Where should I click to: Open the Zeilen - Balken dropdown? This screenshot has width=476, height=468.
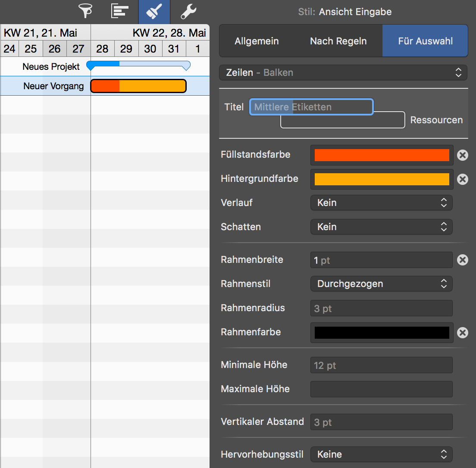(343, 73)
